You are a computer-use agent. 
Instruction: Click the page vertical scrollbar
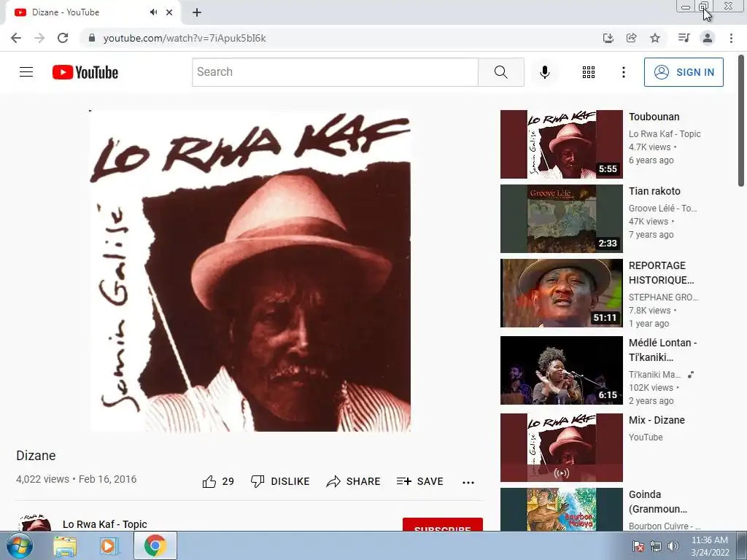point(741,121)
